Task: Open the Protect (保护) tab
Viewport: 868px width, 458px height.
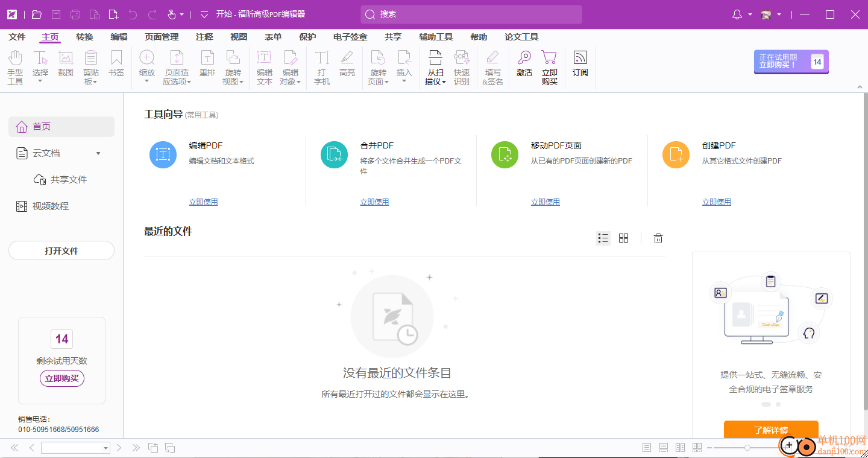Action: (x=307, y=37)
